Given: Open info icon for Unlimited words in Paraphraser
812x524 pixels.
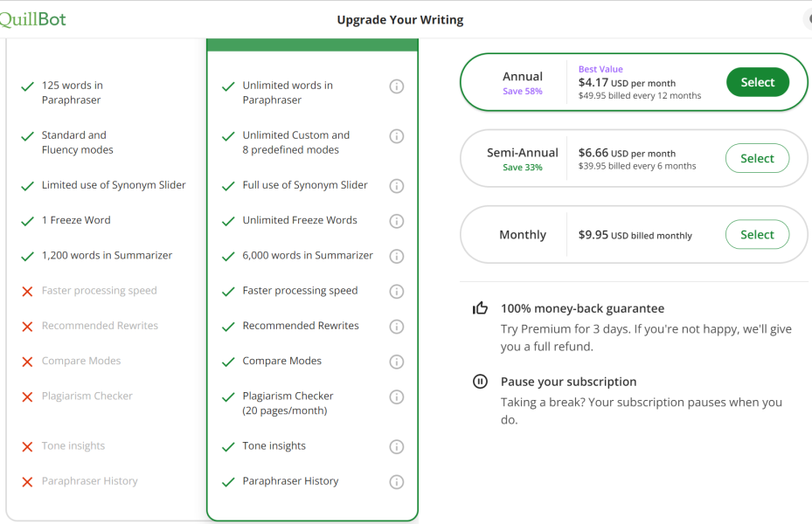Looking at the screenshot, I should point(396,86).
